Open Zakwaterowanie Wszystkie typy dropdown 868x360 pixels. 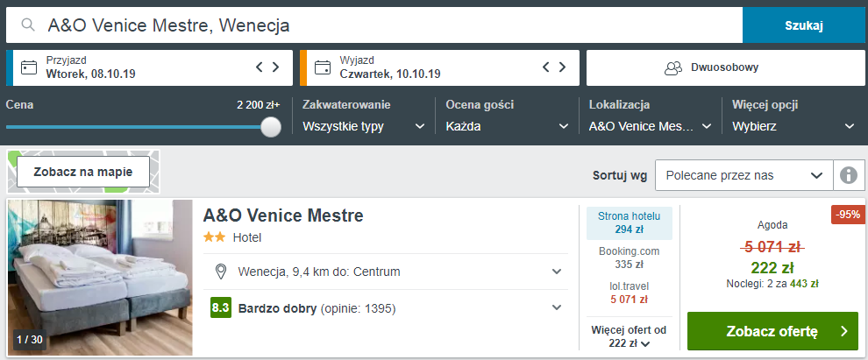[364, 127]
